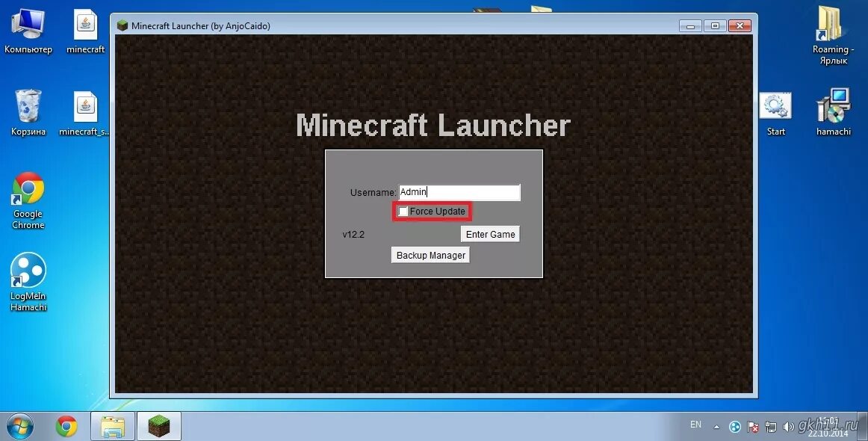868x441 pixels.
Task: Switch to Minecraft Launcher taskbar button
Action: pos(159,427)
